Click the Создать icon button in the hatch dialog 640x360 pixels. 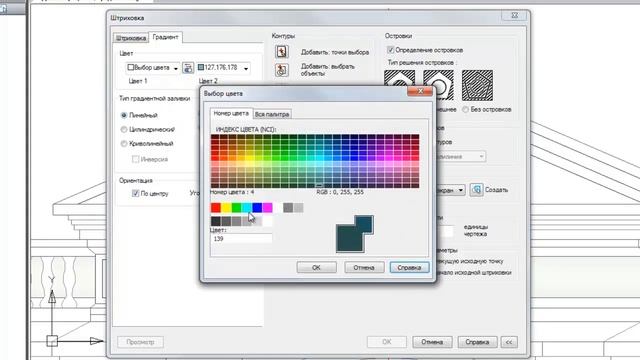tap(476, 190)
